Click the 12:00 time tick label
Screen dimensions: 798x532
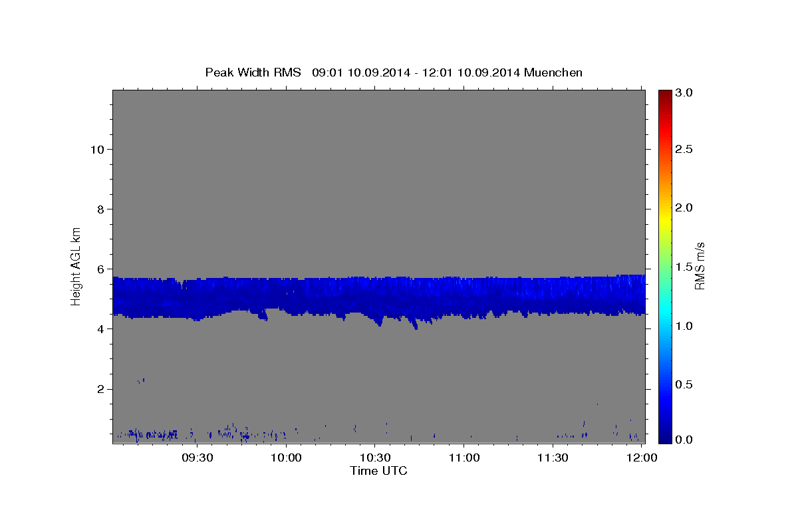pos(642,458)
